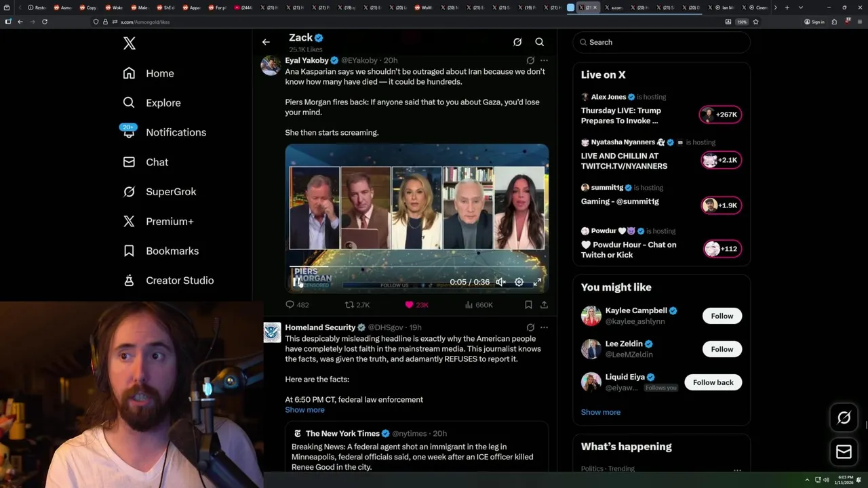868x488 pixels.
Task: Follow Lee Zeldin
Action: click(x=722, y=349)
